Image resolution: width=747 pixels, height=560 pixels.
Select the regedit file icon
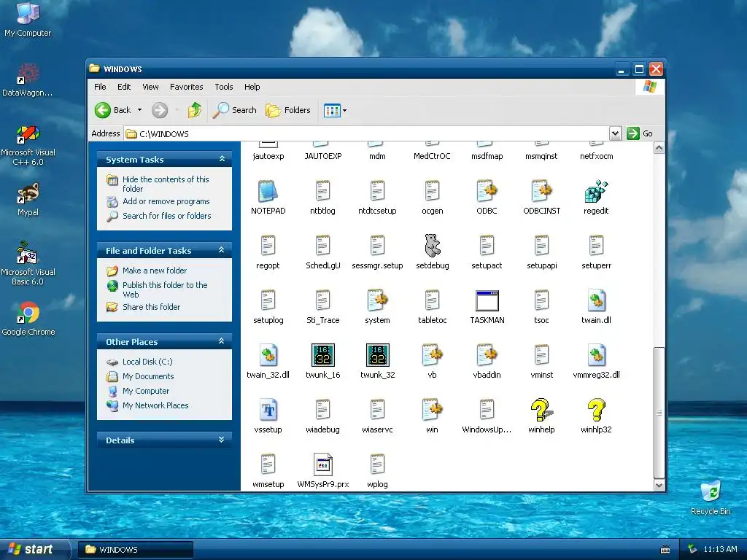coord(596,192)
